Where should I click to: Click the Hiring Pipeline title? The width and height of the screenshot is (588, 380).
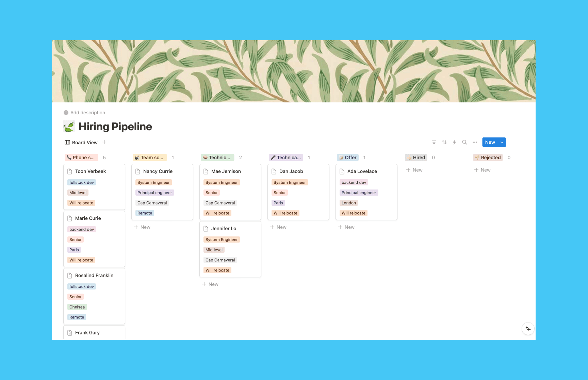pyautogui.click(x=115, y=127)
